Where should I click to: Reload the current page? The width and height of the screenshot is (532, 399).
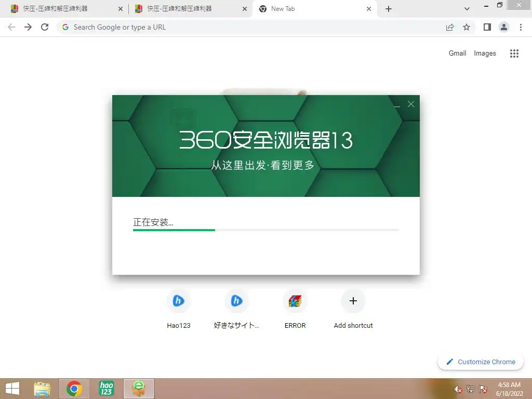pyautogui.click(x=45, y=27)
